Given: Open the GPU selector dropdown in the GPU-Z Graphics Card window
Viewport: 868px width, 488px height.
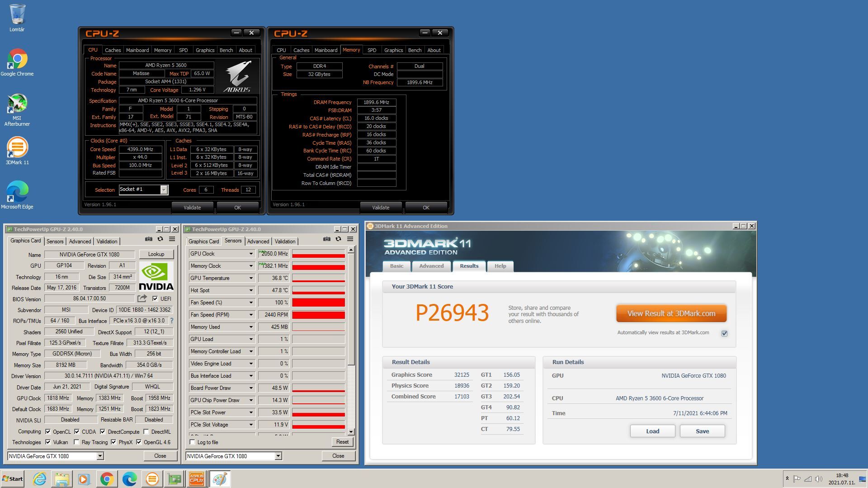Looking at the screenshot, I should click(100, 456).
